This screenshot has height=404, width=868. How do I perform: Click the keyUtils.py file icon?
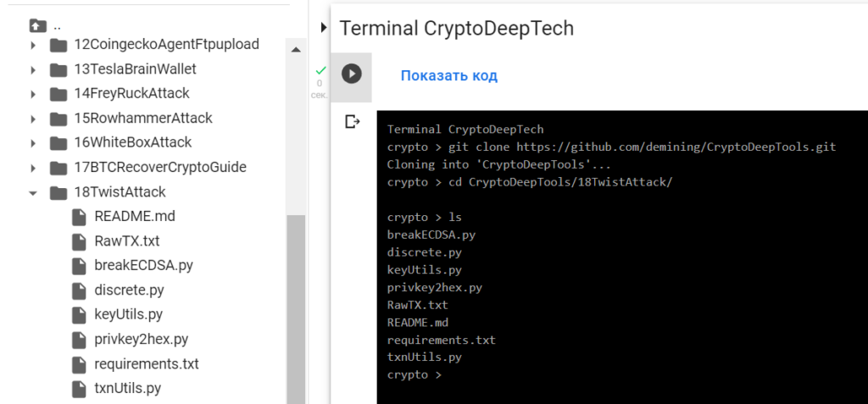tap(79, 315)
